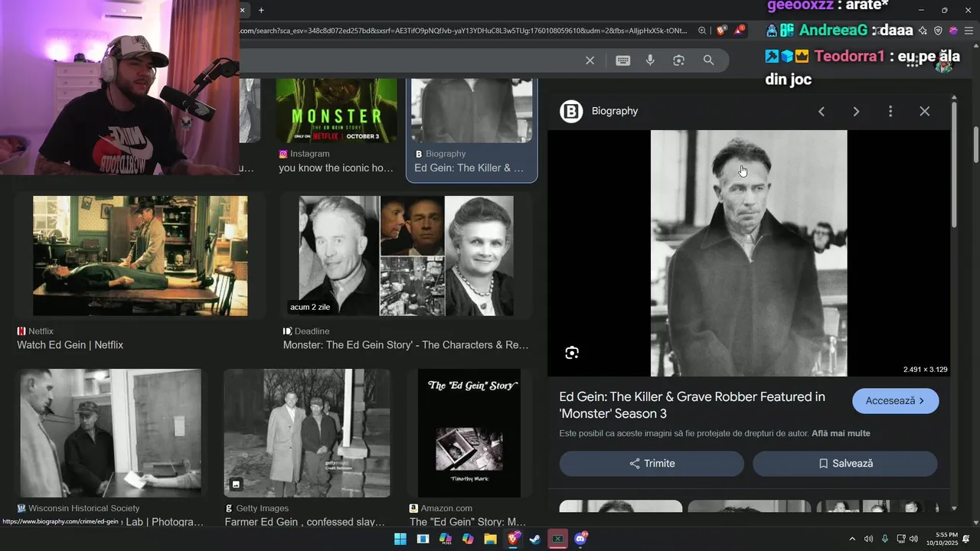980x551 pixels.
Task: Open Brave Rewards triangle icon
Action: click(x=740, y=31)
